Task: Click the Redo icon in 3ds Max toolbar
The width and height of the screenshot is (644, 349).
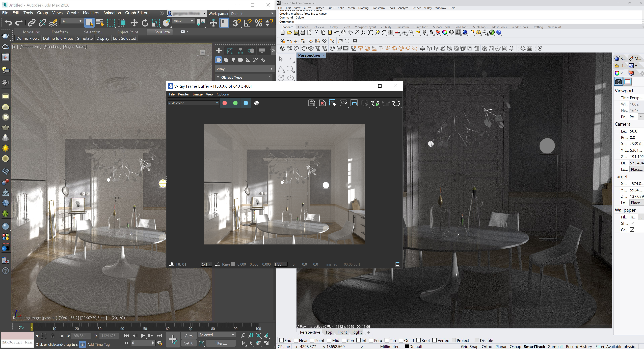Action: 19,23
